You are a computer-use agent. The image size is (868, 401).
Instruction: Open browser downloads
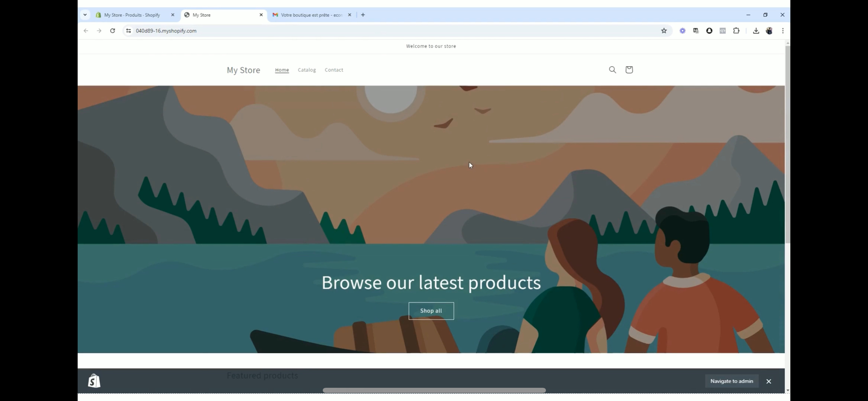[756, 31]
